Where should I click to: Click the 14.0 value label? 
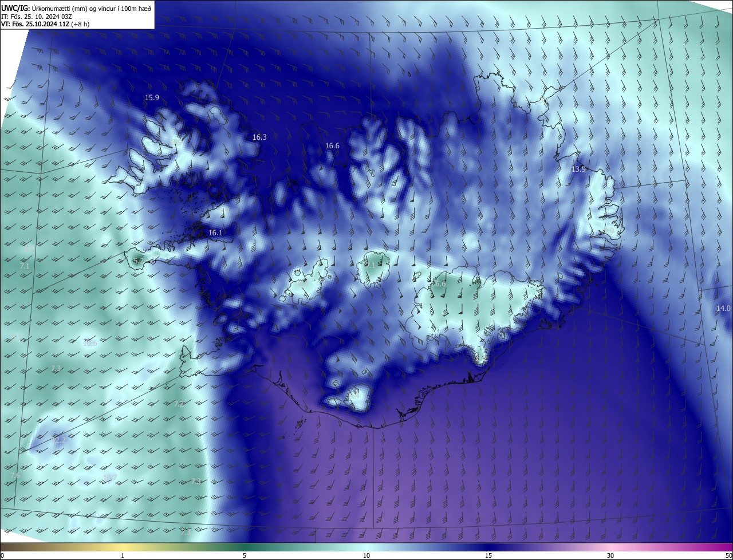[x=723, y=308]
